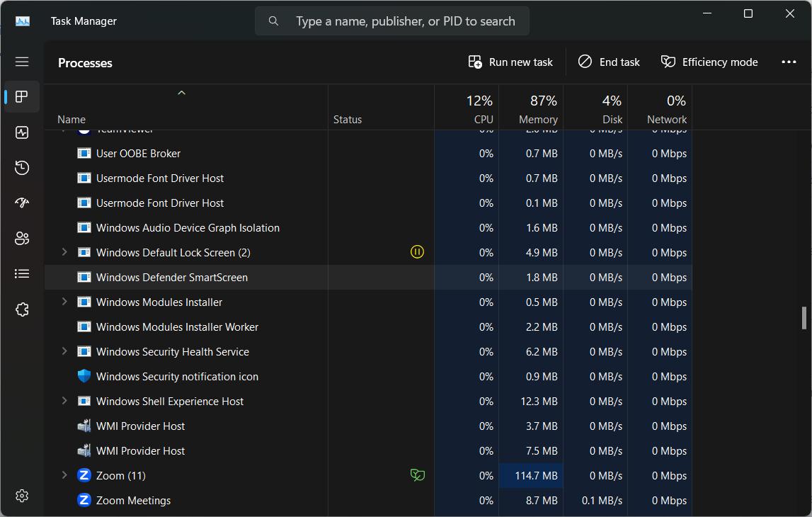The image size is (812, 517).
Task: Expand Windows Shell Experience Host group
Action: coord(64,401)
